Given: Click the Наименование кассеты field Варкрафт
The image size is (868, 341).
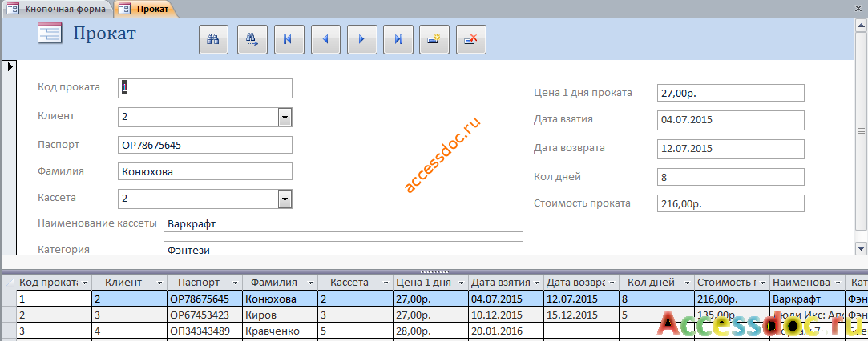Looking at the screenshot, I should (343, 224).
